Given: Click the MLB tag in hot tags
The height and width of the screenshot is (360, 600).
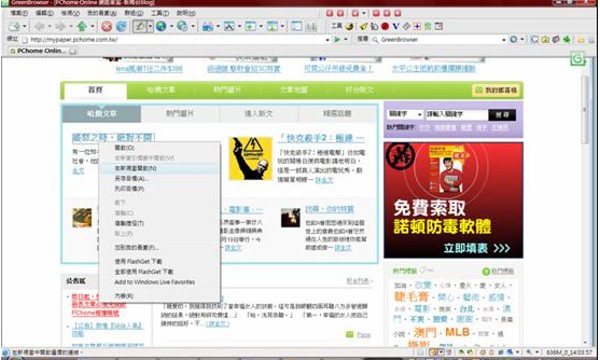Looking at the screenshot, I should pos(457,332).
